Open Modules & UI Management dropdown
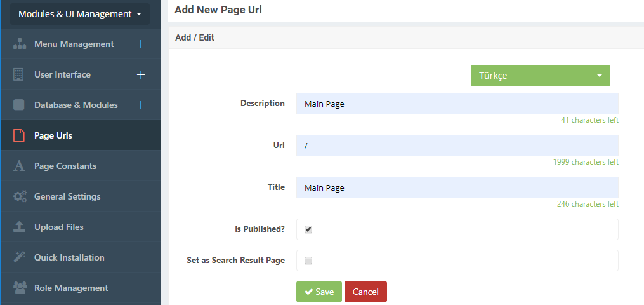 click(x=80, y=14)
